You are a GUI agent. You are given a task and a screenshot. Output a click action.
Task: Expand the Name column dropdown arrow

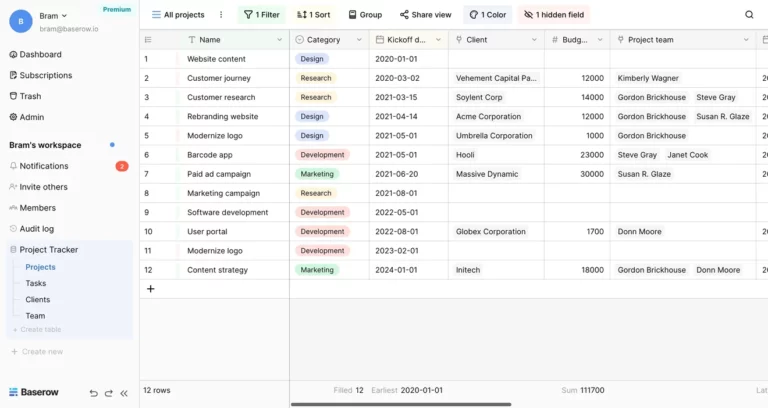click(x=279, y=40)
